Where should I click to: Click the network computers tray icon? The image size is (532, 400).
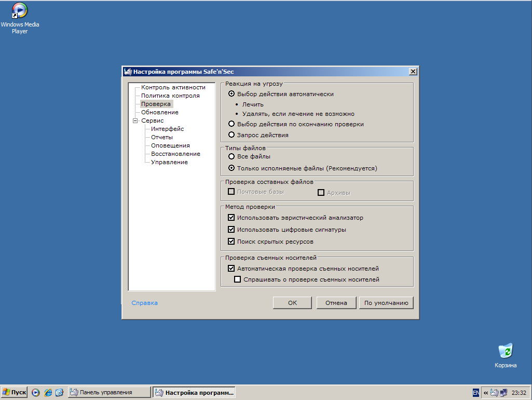pyautogui.click(x=503, y=393)
